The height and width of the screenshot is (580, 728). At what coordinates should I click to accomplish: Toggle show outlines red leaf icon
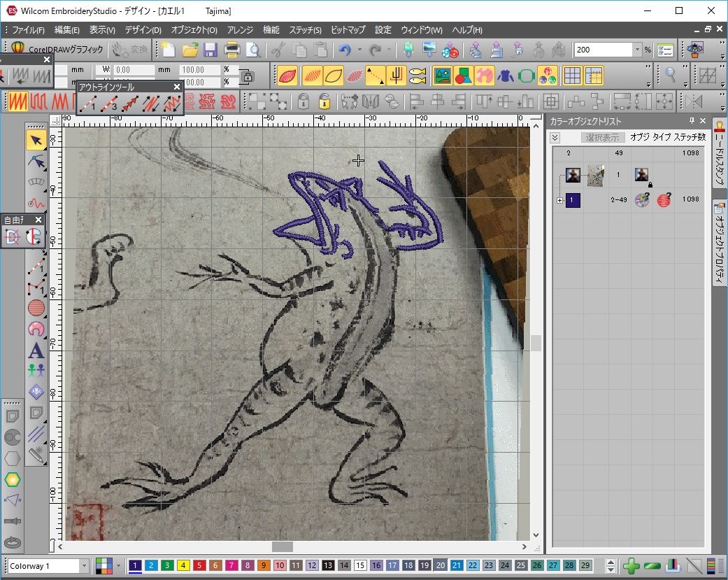point(287,76)
